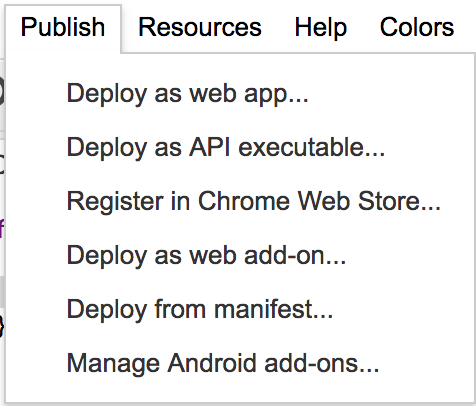
Task: Open the Publish menu
Action: [63, 28]
